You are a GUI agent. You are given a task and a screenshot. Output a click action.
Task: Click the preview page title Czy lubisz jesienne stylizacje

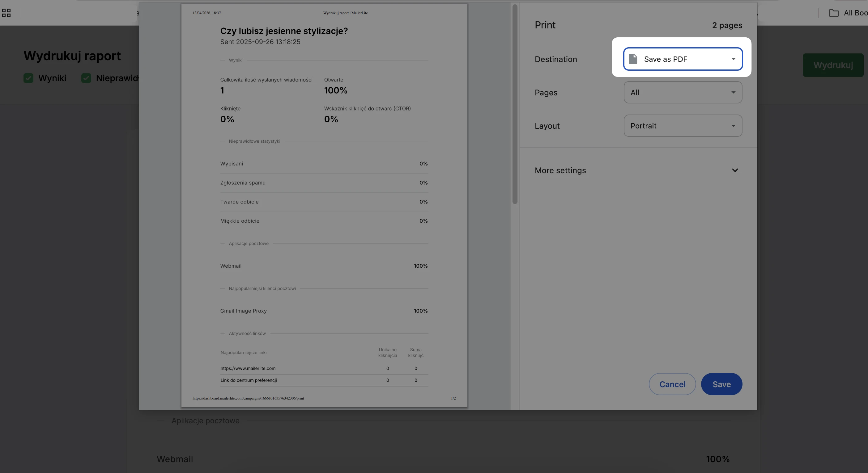coord(284,31)
